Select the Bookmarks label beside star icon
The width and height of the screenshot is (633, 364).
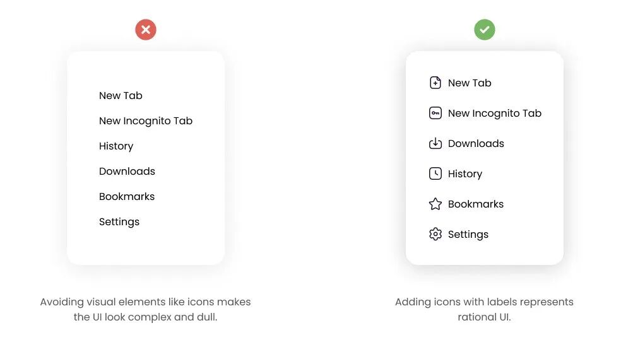(476, 204)
